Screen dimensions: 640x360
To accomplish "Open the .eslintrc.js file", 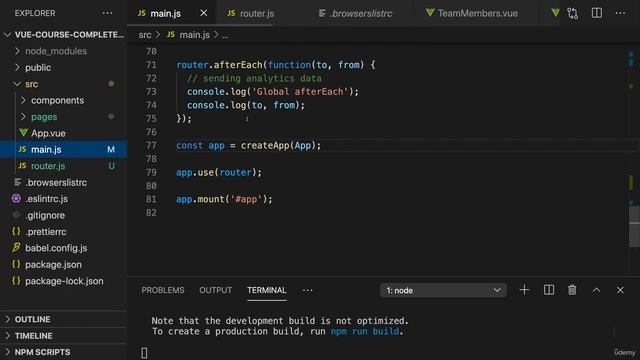I will click(x=64, y=199).
